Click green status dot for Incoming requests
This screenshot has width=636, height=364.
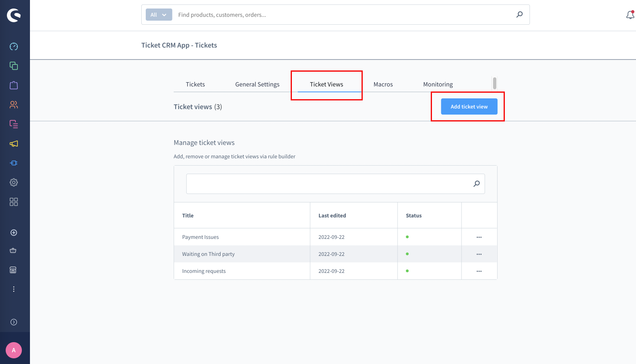tap(407, 271)
